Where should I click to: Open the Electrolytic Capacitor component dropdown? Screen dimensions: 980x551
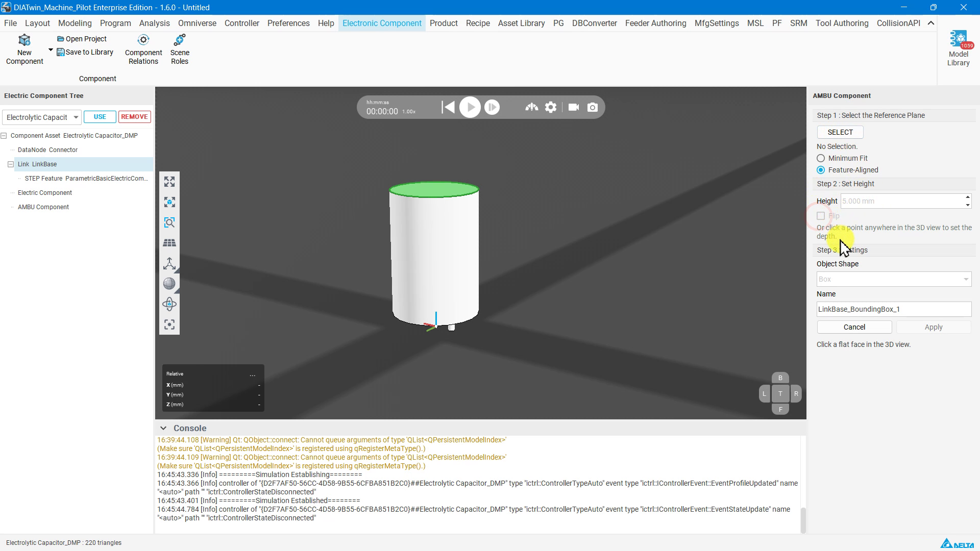pyautogui.click(x=42, y=117)
